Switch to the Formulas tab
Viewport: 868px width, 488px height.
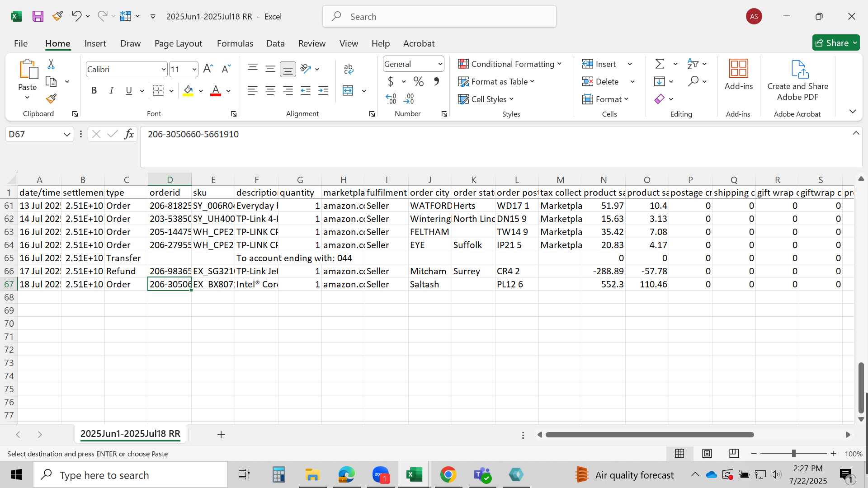(x=235, y=43)
